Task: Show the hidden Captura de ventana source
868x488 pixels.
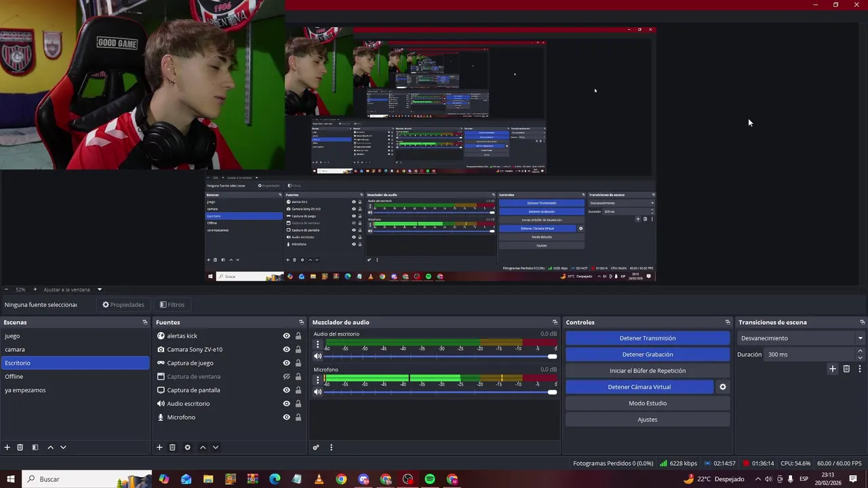Action: pos(287,376)
